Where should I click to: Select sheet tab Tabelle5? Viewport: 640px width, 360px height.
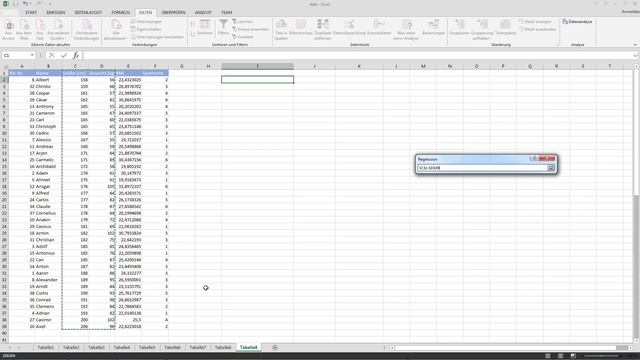coord(147,347)
